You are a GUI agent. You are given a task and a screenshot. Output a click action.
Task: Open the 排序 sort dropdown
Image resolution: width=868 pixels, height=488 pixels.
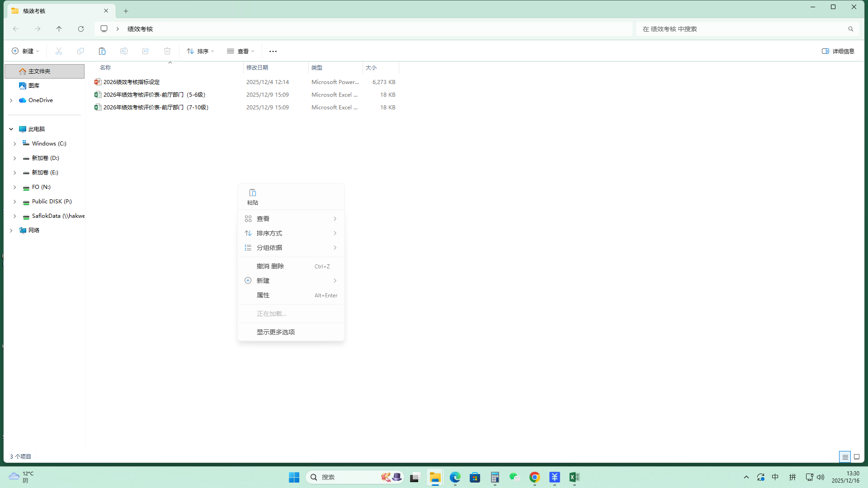click(x=200, y=51)
